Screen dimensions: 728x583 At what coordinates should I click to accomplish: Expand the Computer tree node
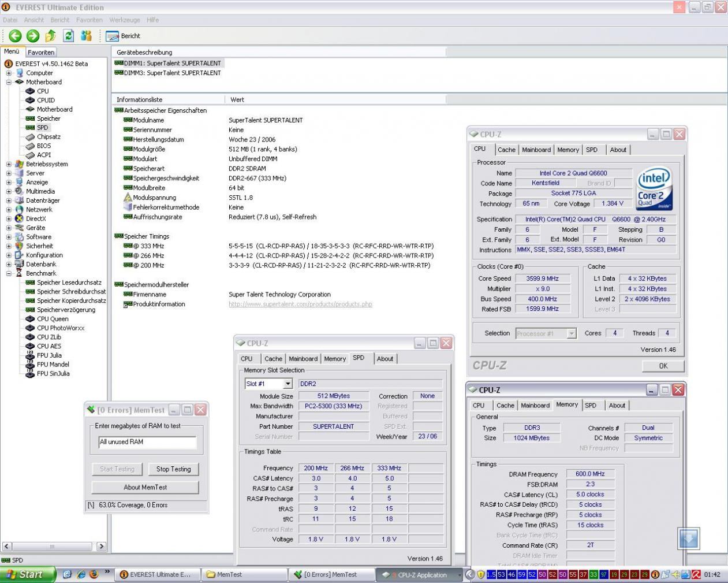coord(9,73)
